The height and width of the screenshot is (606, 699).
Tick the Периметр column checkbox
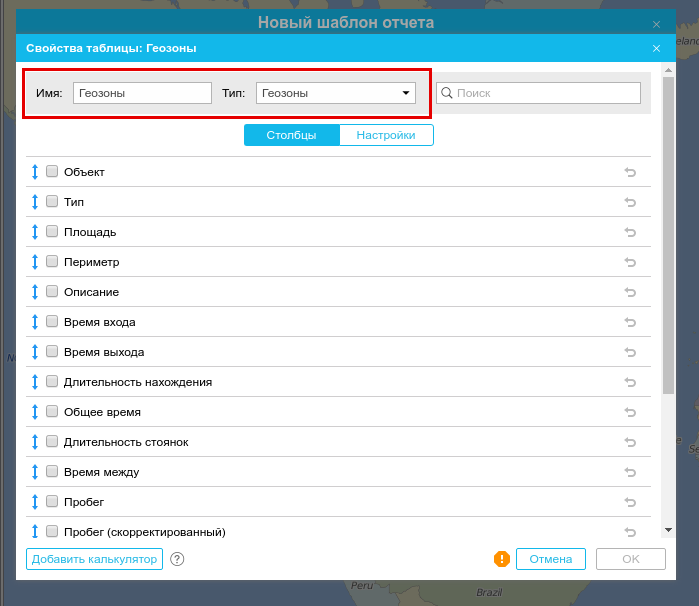click(52, 262)
